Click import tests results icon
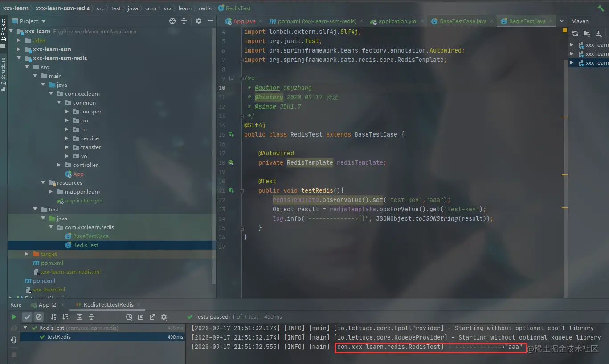 click(141, 317)
